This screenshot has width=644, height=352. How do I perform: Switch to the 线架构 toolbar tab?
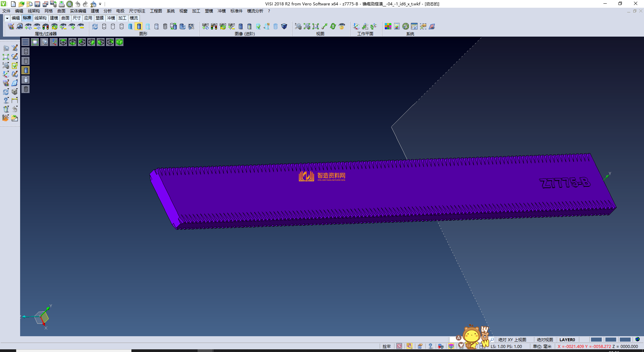pyautogui.click(x=40, y=18)
